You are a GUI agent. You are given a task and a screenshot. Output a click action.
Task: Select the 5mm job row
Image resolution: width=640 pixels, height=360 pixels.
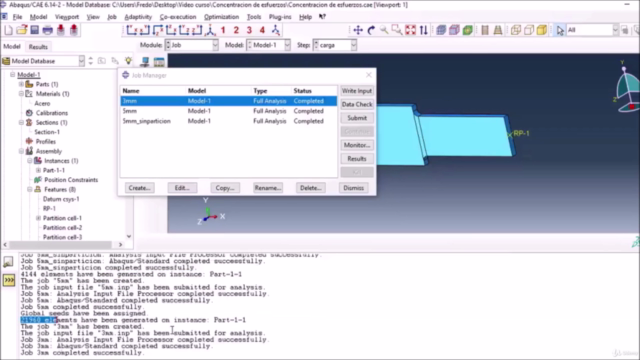tap(229, 111)
